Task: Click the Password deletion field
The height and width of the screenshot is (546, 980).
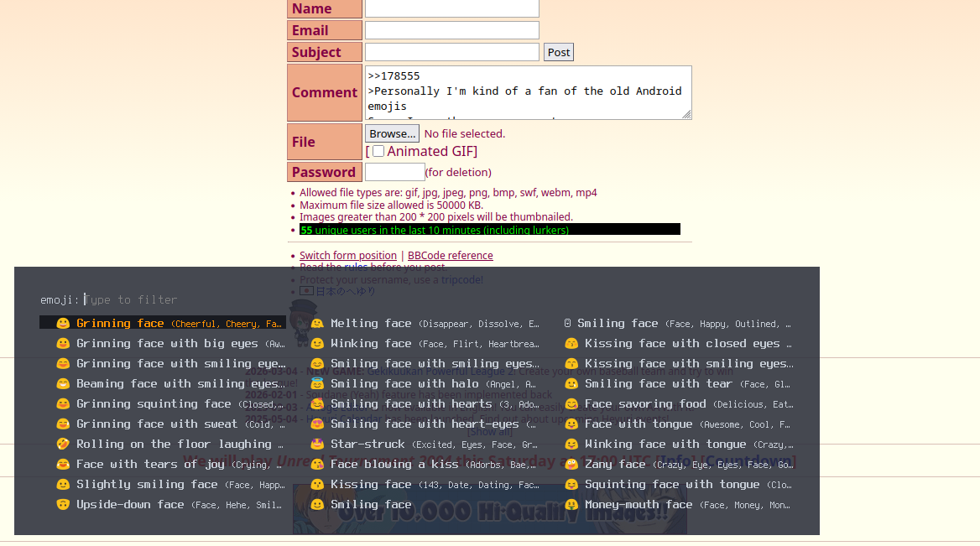Action: (x=394, y=172)
